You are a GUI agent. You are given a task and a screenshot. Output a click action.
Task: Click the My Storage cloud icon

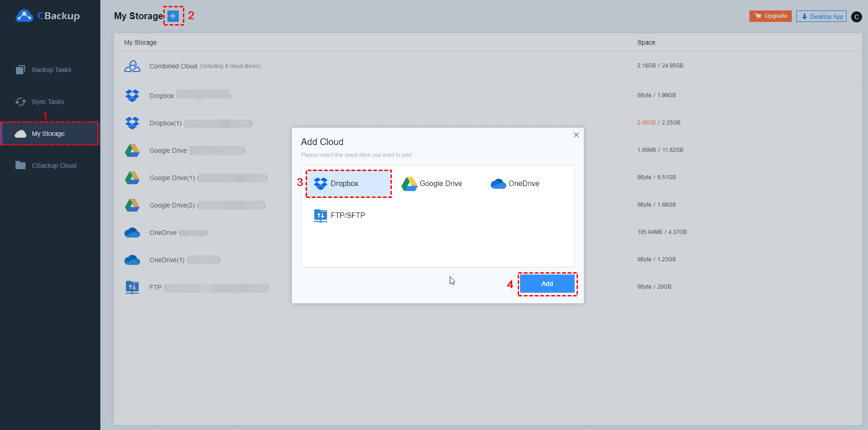[x=21, y=134]
